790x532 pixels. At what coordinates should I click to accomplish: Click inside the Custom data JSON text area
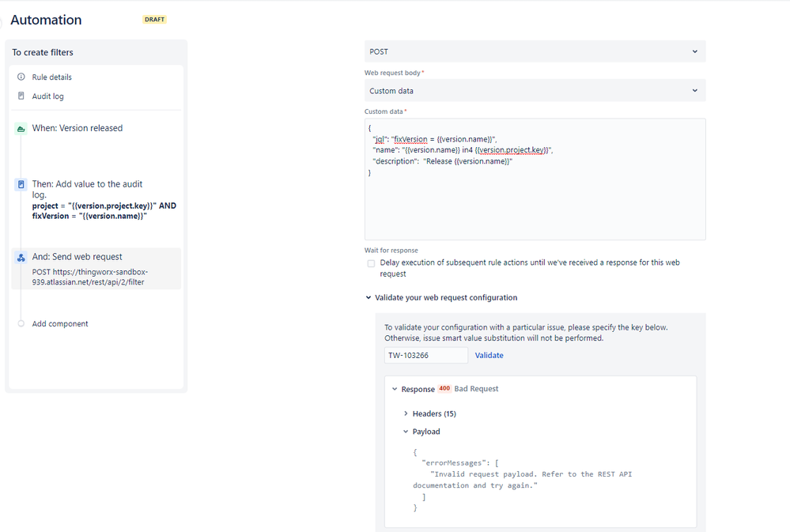click(535, 179)
